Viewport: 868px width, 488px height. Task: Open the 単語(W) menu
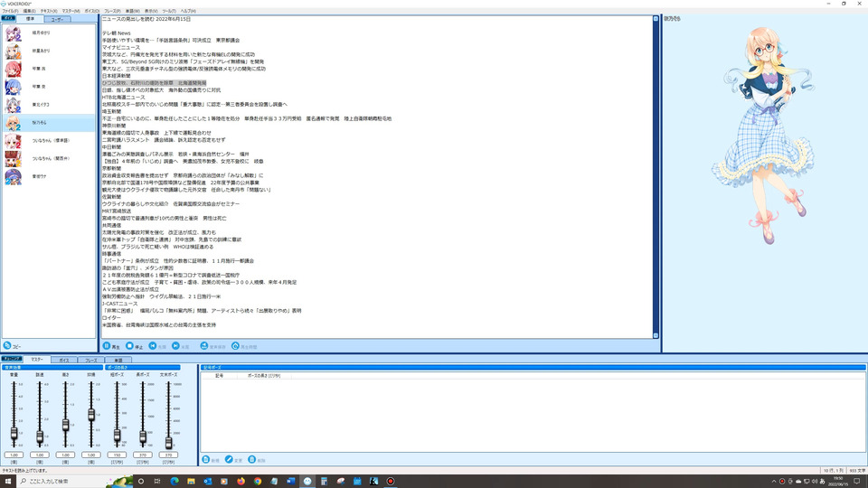pyautogui.click(x=132, y=11)
